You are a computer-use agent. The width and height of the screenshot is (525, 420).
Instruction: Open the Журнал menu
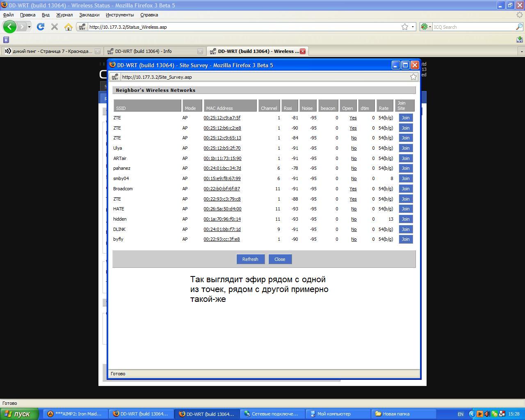pos(64,15)
